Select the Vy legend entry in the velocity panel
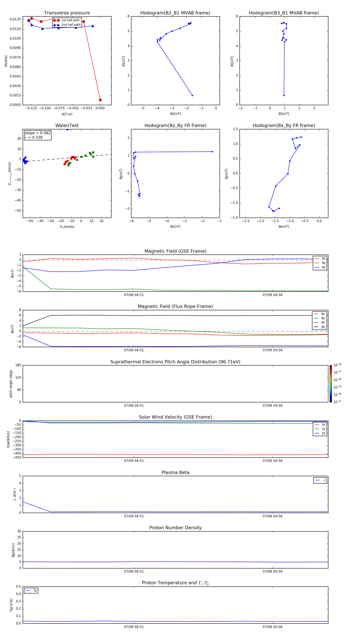351x644 pixels. [320, 429]
